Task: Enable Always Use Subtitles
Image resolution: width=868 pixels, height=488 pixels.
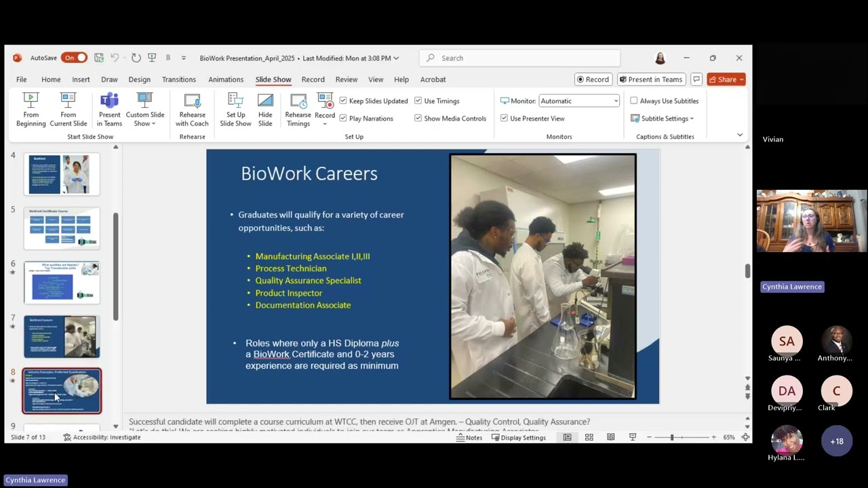Action: (x=634, y=101)
